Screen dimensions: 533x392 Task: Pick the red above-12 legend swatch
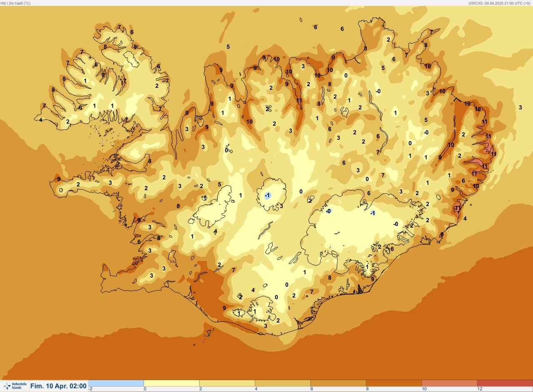tap(505, 383)
